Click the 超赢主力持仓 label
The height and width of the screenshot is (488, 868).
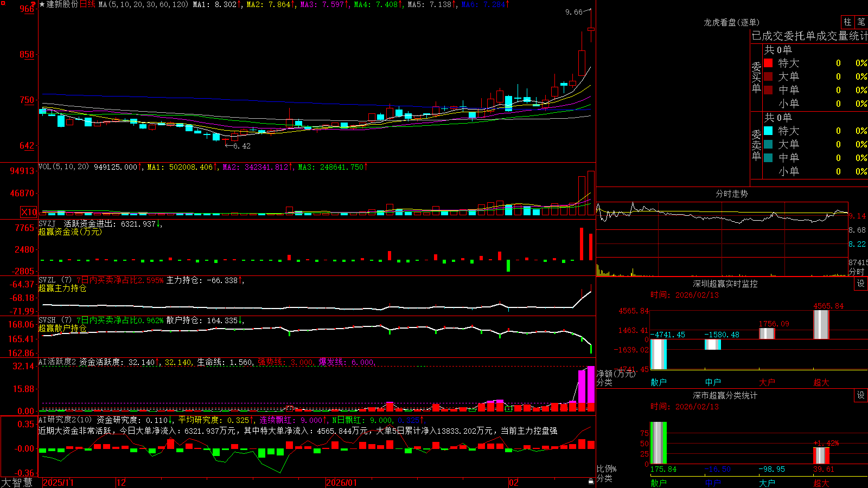pos(62,288)
